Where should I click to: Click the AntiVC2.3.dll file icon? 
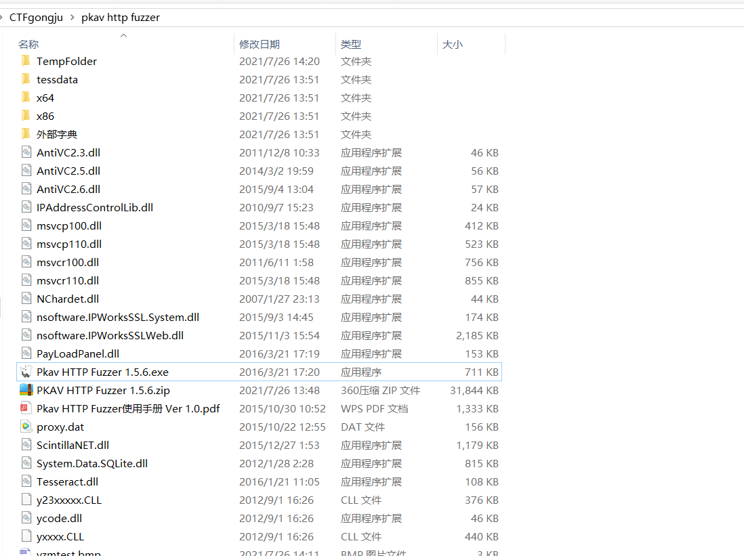coord(26,152)
